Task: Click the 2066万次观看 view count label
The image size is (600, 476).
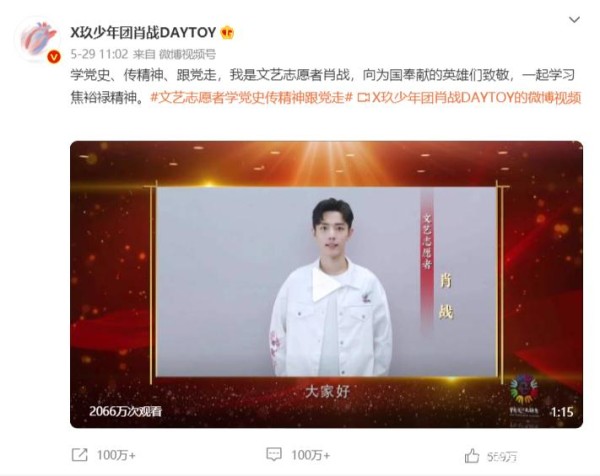Action: (126, 411)
